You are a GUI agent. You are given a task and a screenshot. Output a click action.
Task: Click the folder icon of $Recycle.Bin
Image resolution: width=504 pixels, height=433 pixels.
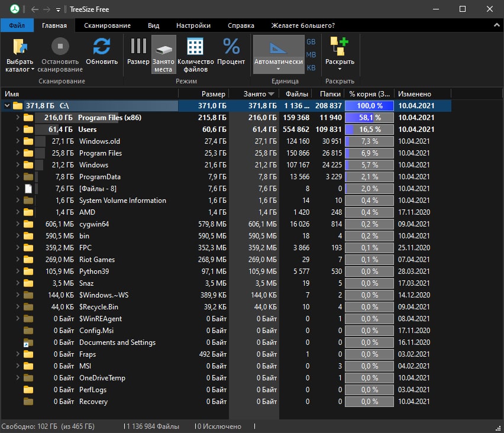[28, 306]
